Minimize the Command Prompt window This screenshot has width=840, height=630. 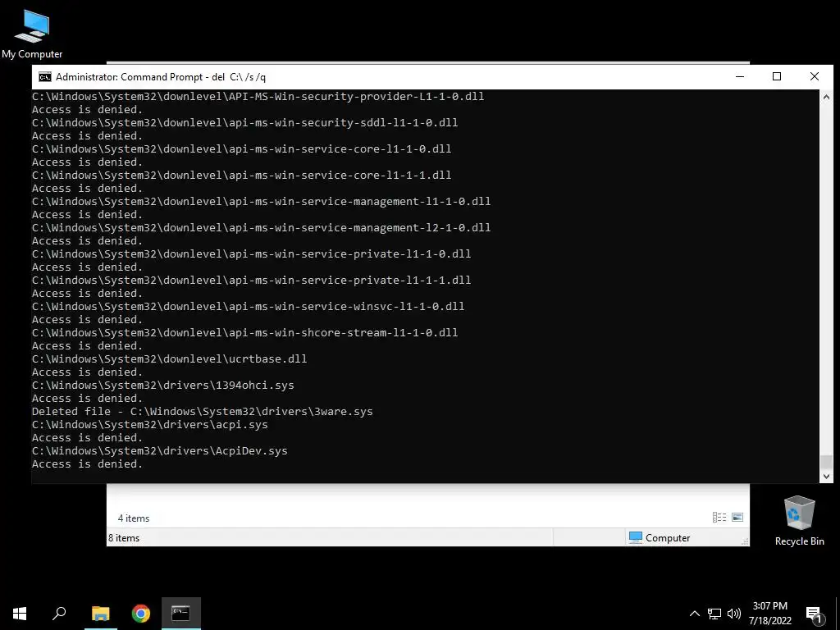(740, 76)
